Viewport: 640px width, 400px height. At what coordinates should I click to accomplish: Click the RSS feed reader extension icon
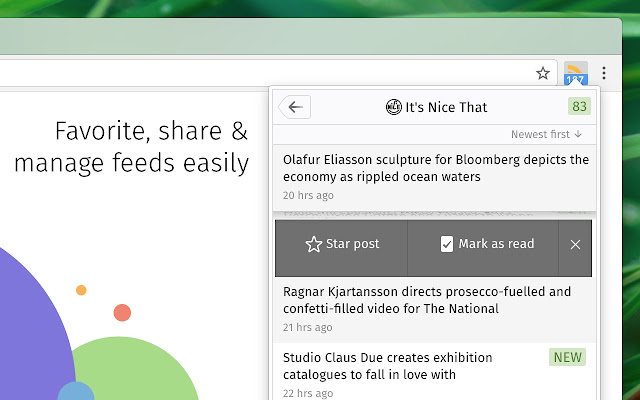[x=576, y=73]
